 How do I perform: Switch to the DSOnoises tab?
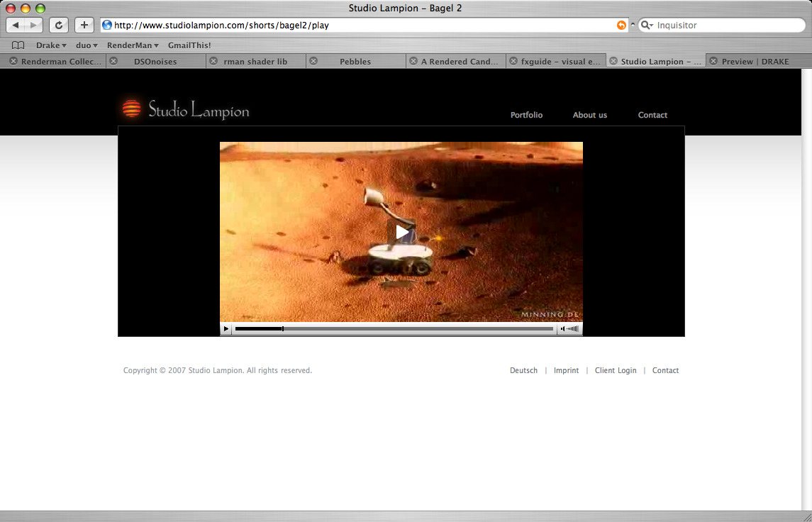coord(155,61)
